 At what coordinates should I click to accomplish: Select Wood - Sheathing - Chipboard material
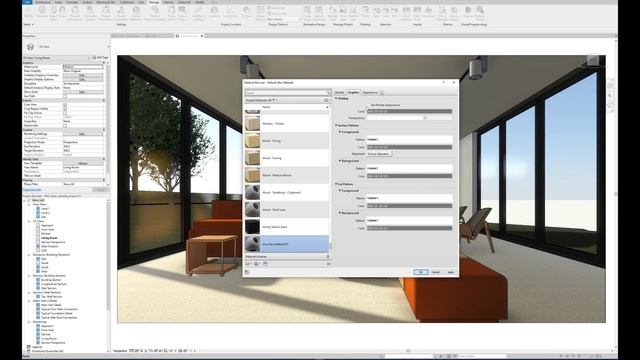pyautogui.click(x=287, y=192)
